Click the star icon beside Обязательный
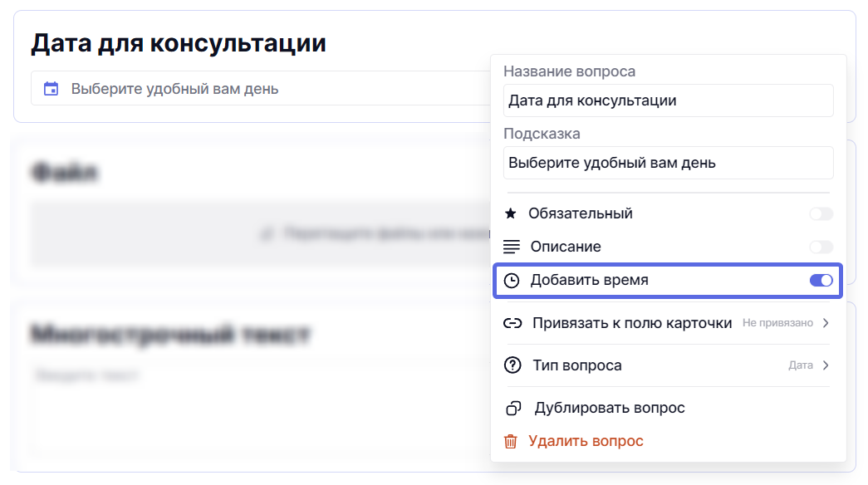Viewport: 868px width, 485px height. [x=511, y=213]
